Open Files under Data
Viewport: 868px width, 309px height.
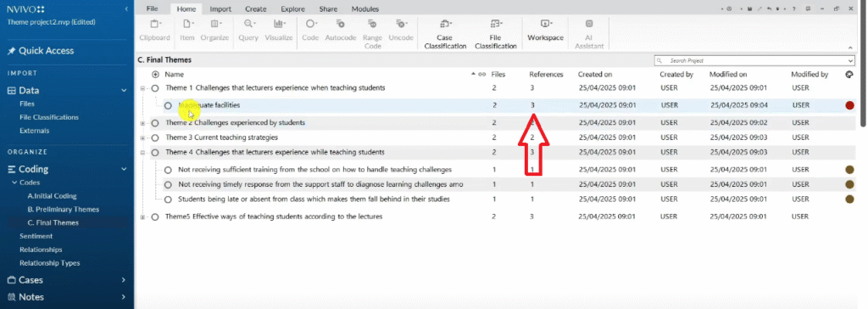[x=27, y=104]
